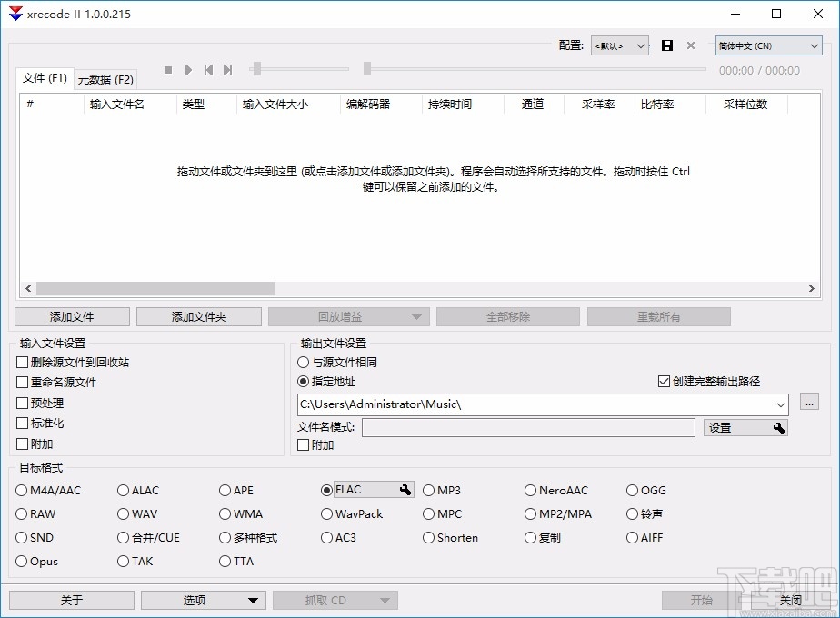Screen dimensions: 840x618
Task: Click the delete profile X icon
Action: coord(689,45)
